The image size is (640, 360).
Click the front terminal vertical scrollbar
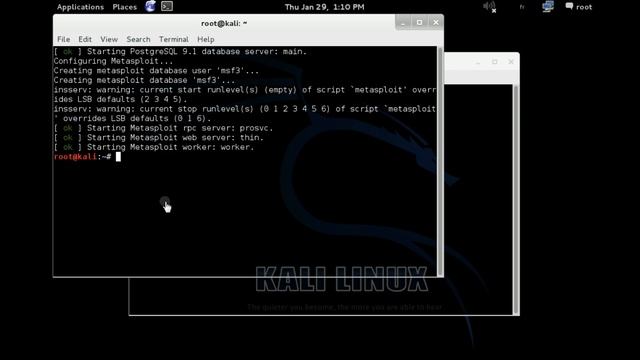point(440,161)
